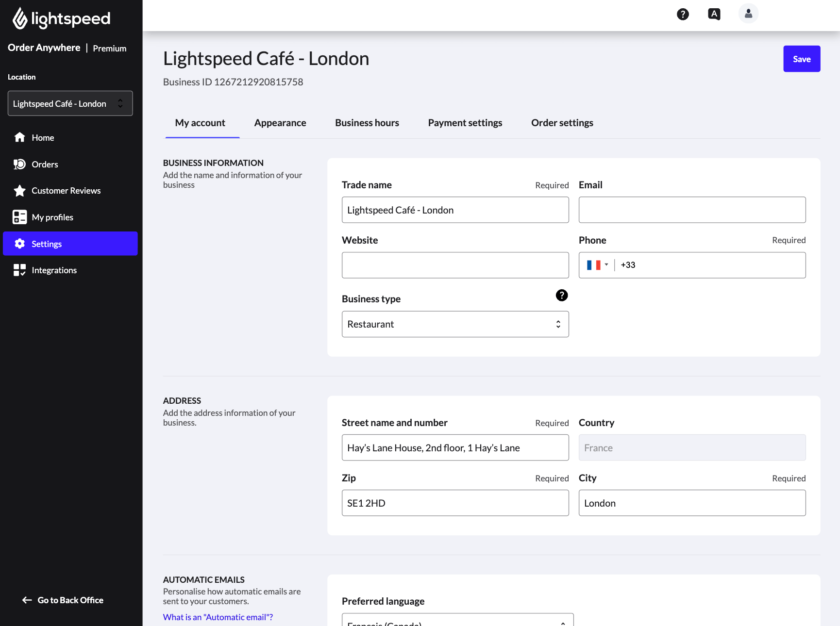This screenshot has width=840, height=626.
Task: Open My profiles in the sidebar
Action: click(x=70, y=217)
